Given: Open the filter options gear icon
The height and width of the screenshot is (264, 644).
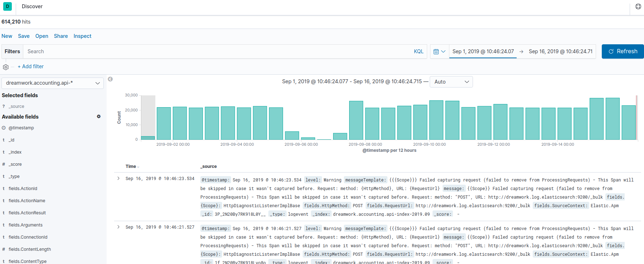Looking at the screenshot, I should point(6,67).
